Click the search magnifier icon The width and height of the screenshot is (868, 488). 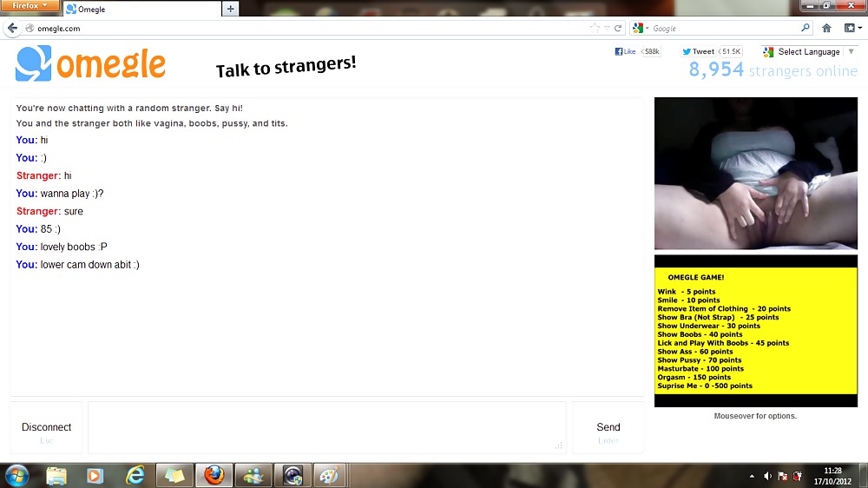[x=805, y=28]
